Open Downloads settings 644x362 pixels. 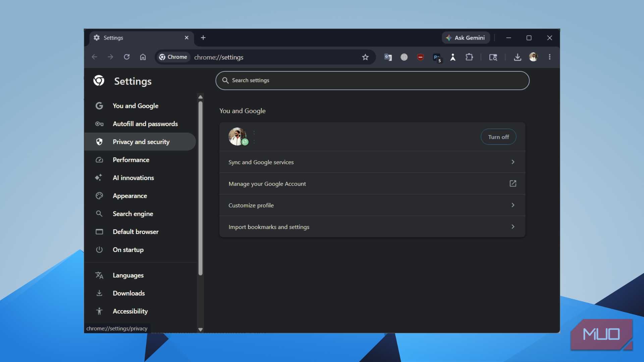(x=140, y=293)
